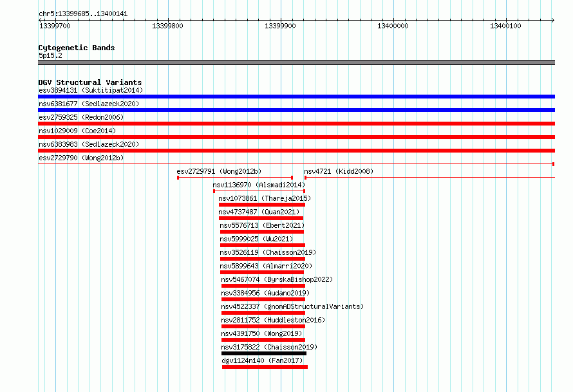573x392 pixels.
Task: Click the 13400100 ruler position
Action: pyautogui.click(x=506, y=26)
